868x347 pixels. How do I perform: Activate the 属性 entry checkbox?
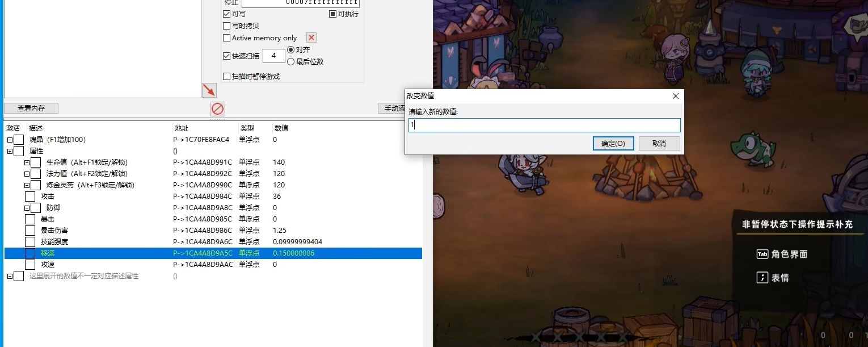coord(19,151)
